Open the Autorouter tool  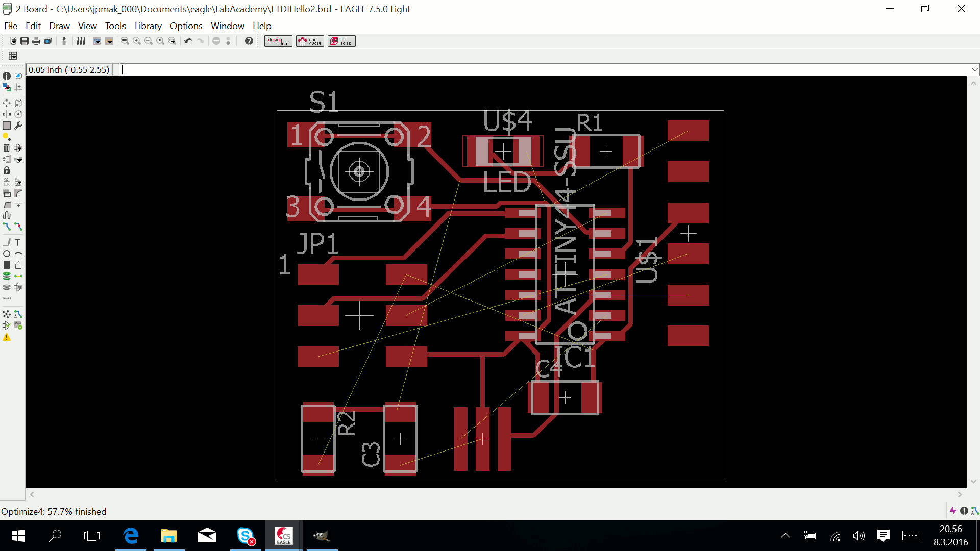(18, 314)
